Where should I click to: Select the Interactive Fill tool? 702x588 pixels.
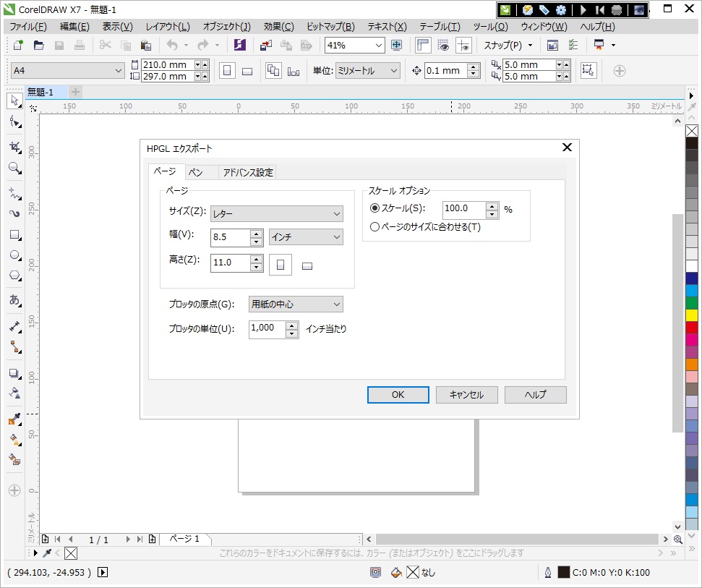pyautogui.click(x=14, y=440)
